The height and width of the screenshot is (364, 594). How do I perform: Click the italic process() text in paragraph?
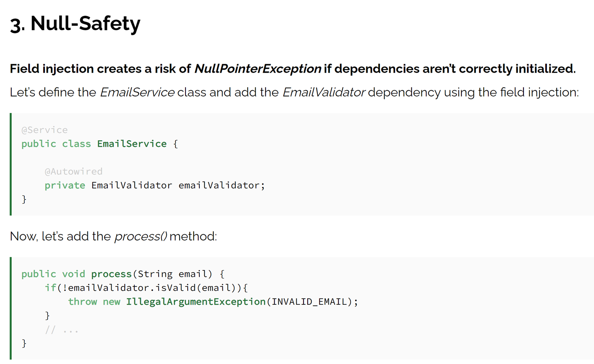pos(141,236)
